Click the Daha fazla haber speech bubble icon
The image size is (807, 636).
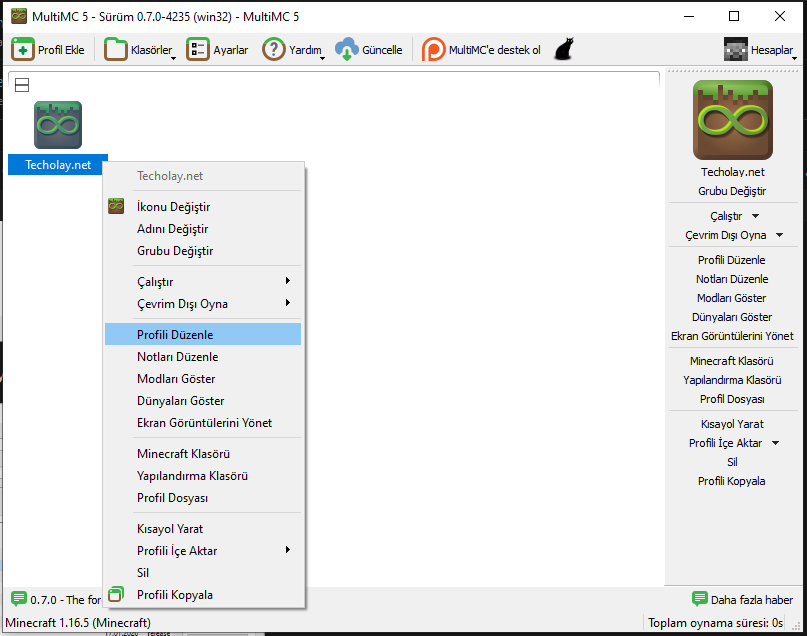pyautogui.click(x=699, y=599)
